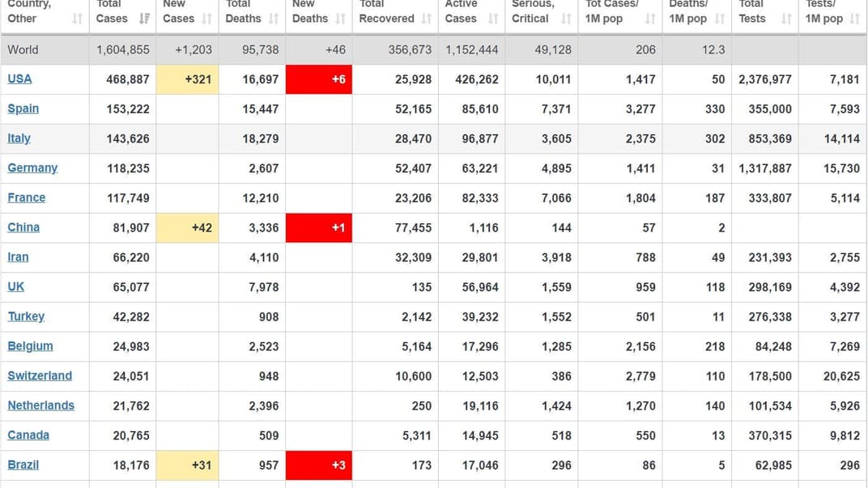The height and width of the screenshot is (488, 868).
Task: Sort by Country, Other column icon
Action: 78,19
